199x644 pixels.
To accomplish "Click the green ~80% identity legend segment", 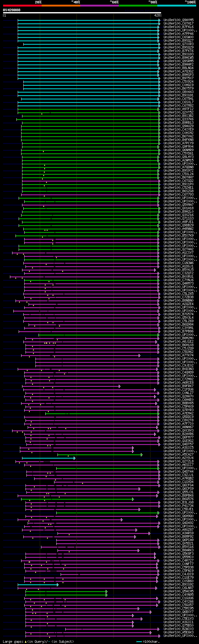I will (x=138, y=6).
